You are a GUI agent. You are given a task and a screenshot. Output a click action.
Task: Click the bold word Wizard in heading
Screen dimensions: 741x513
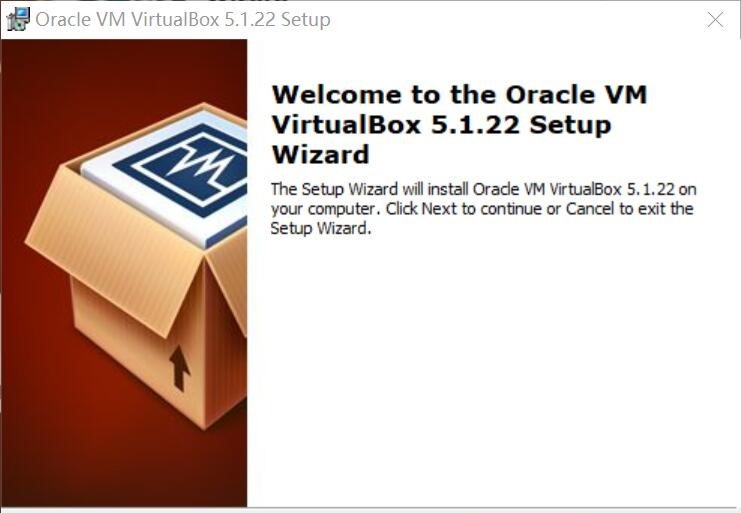point(320,154)
